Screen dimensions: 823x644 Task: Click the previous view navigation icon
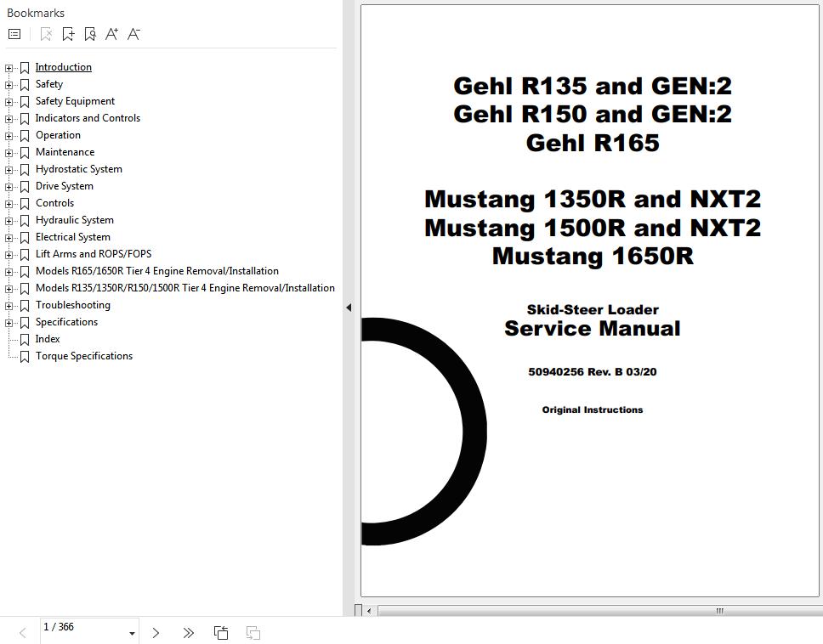click(x=221, y=633)
